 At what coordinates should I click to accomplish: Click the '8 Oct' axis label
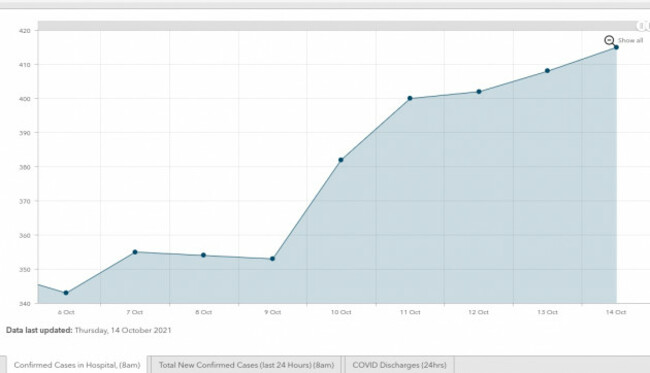(x=204, y=312)
